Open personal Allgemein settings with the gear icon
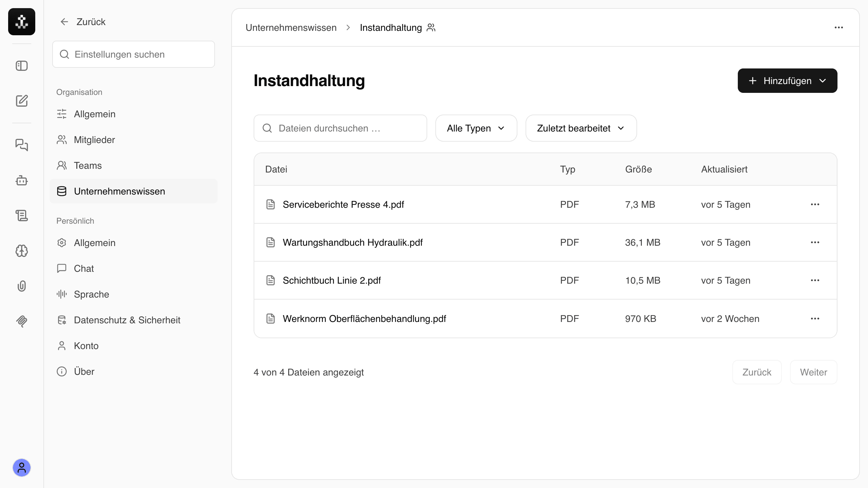The height and width of the screenshot is (488, 868). point(134,243)
